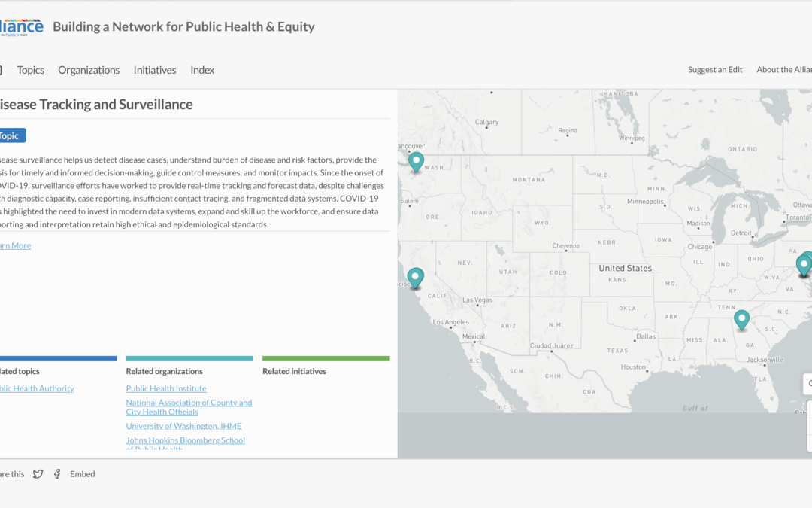Share the page via the Twitter icon
This screenshot has height=508, width=812.
(38, 473)
